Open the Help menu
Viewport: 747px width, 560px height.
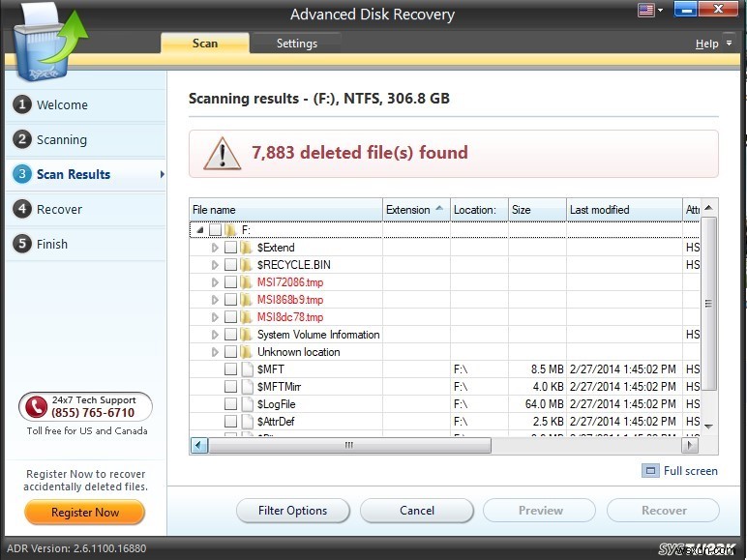(707, 44)
